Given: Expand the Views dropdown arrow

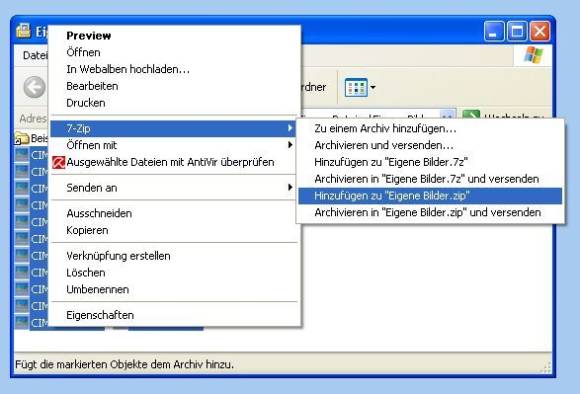Looking at the screenshot, I should [x=373, y=88].
